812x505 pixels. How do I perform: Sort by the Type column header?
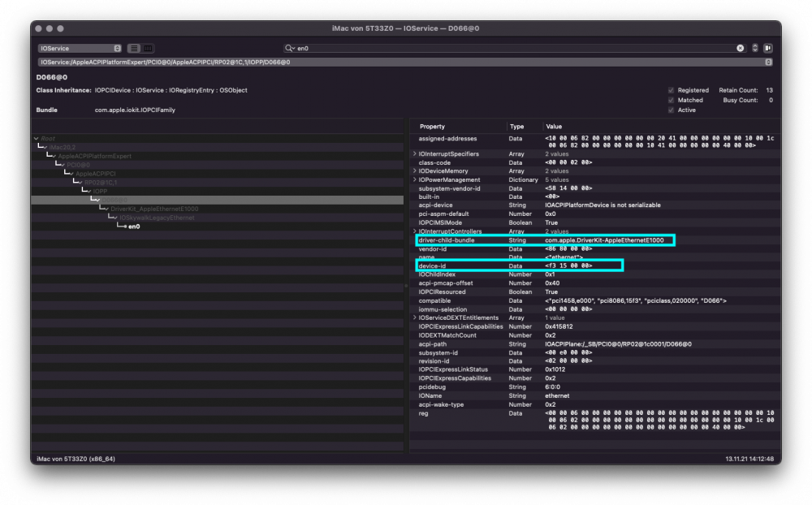516,127
